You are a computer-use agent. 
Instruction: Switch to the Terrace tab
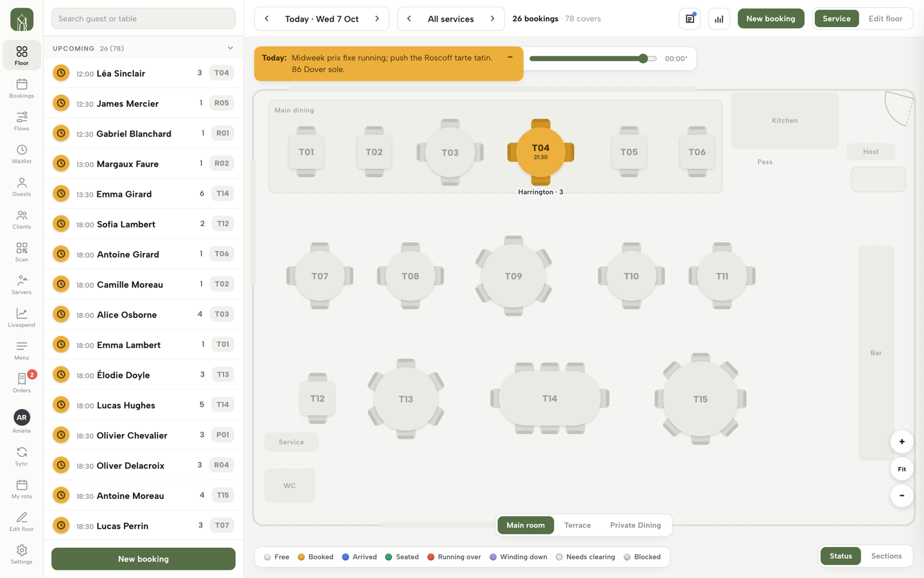point(577,525)
